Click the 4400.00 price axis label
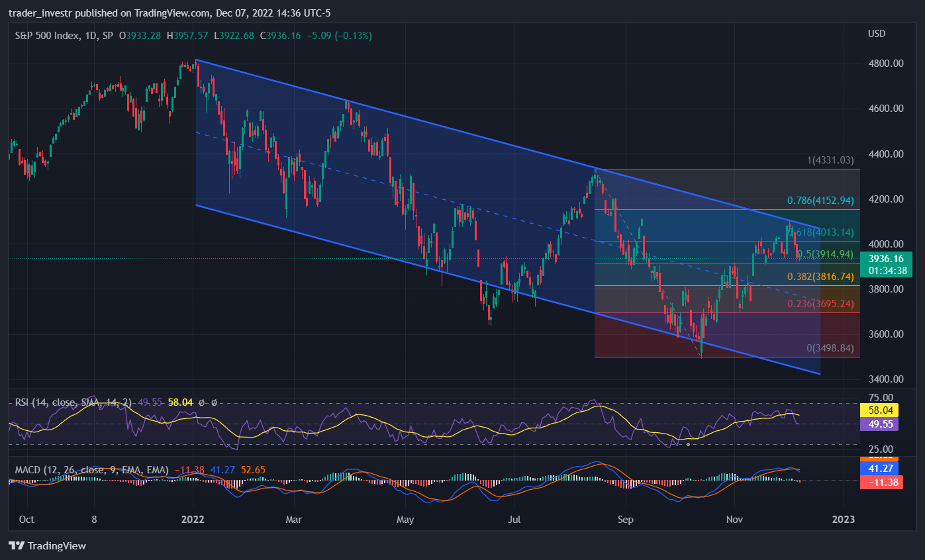 [887, 154]
